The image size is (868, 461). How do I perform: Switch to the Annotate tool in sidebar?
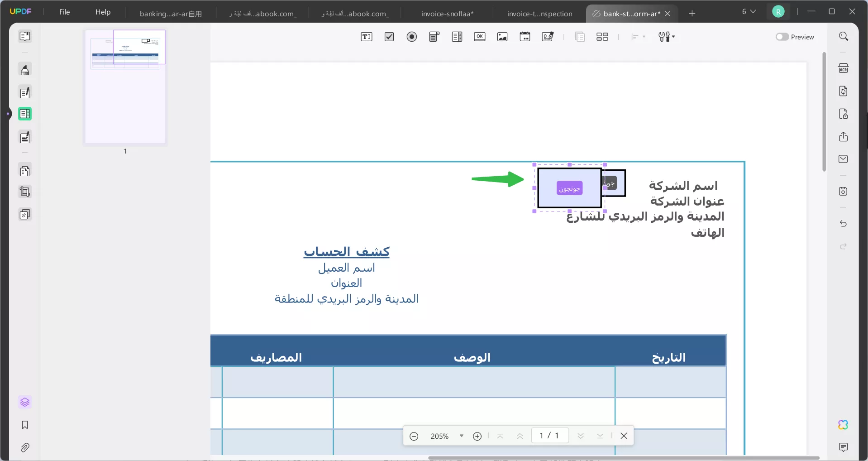25,69
